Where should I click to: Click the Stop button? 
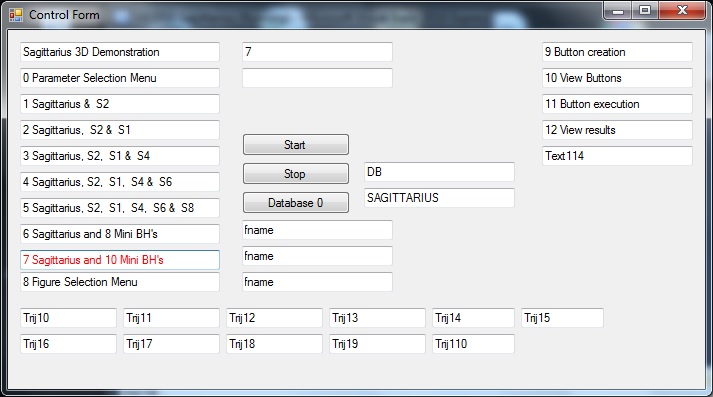click(x=296, y=174)
